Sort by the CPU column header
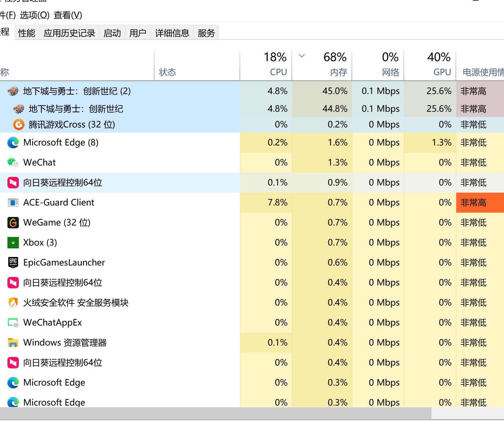504x427 pixels. (266, 65)
